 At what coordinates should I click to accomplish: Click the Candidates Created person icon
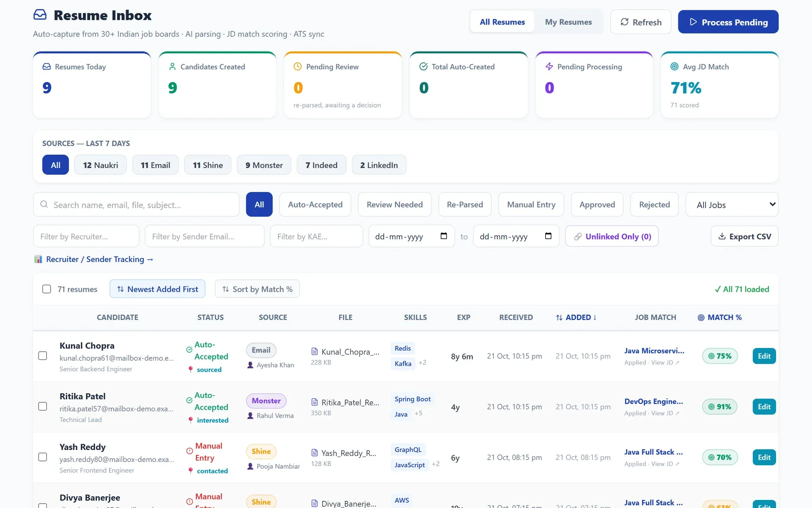click(x=172, y=66)
